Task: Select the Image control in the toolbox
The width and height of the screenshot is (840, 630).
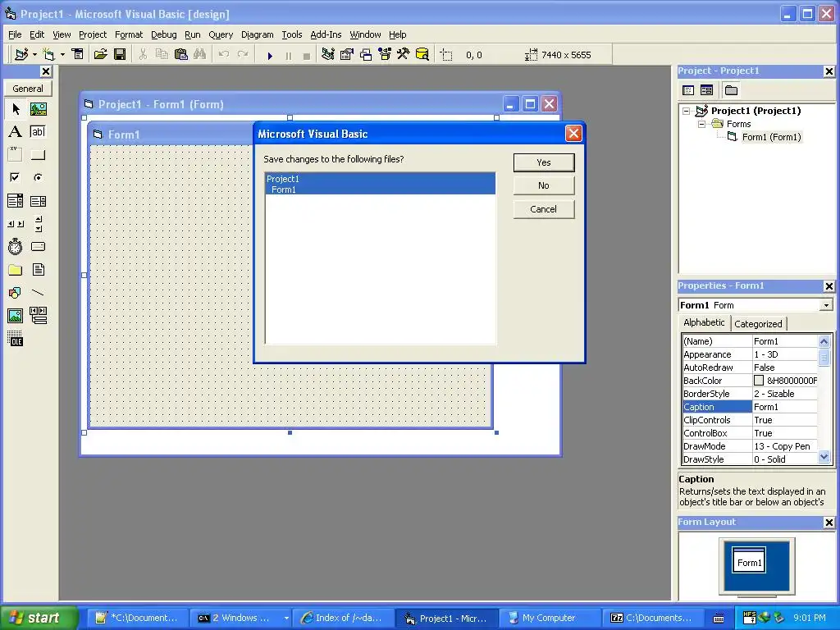Action: pos(16,316)
